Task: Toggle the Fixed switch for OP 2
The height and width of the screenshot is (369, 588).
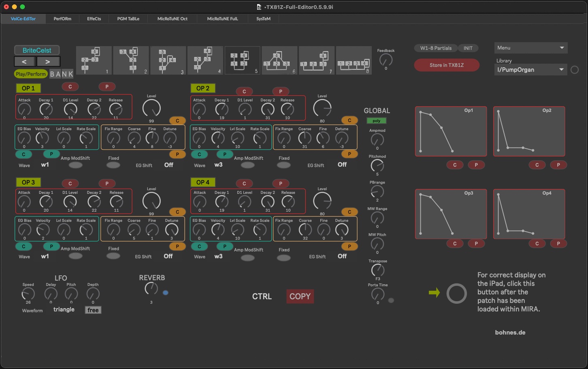Action: 284,165
